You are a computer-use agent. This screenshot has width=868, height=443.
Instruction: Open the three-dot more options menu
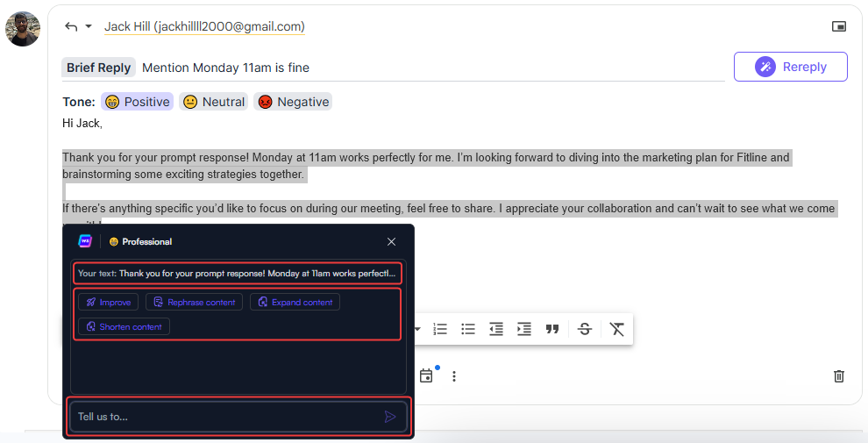(x=454, y=375)
